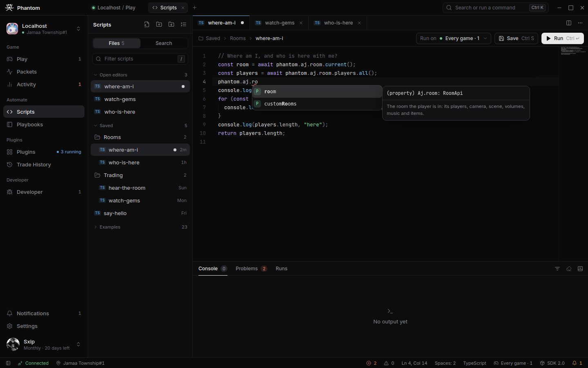Create a new script file in Scripts panel
The image size is (588, 368).
point(147,25)
